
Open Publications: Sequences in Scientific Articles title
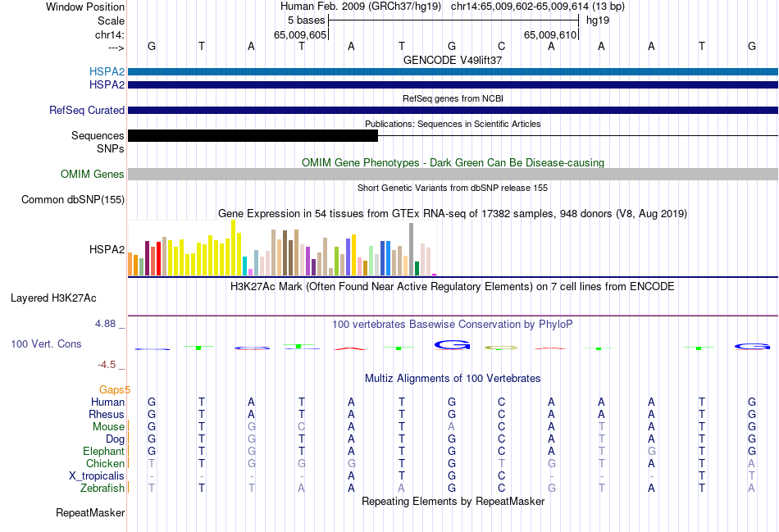pyautogui.click(x=453, y=124)
